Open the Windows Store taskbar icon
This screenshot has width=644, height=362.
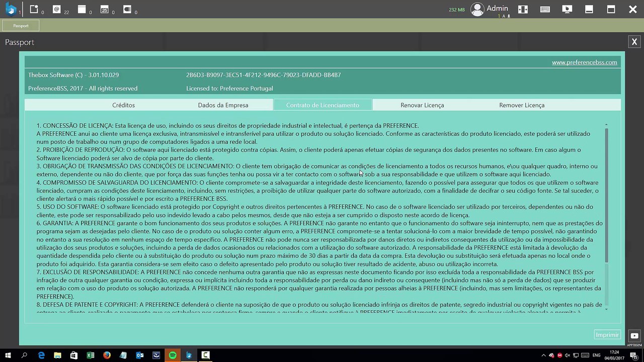(x=74, y=355)
